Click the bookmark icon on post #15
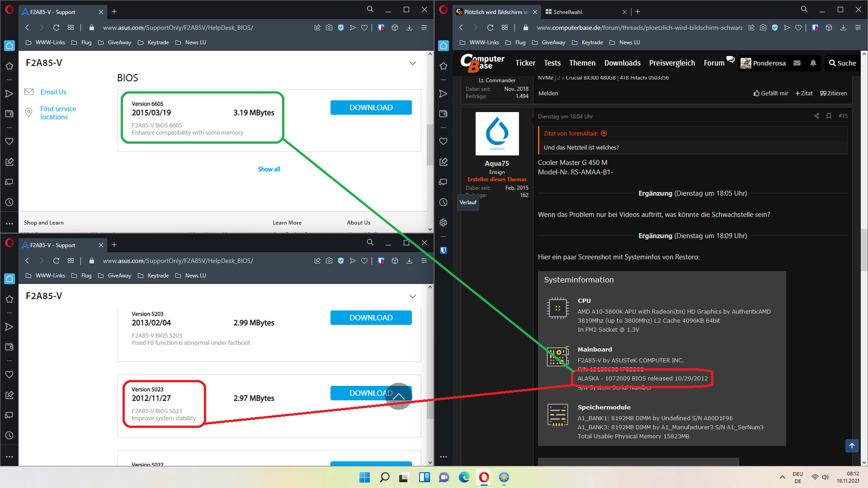Screen dimensions: 868x488 tap(829, 116)
